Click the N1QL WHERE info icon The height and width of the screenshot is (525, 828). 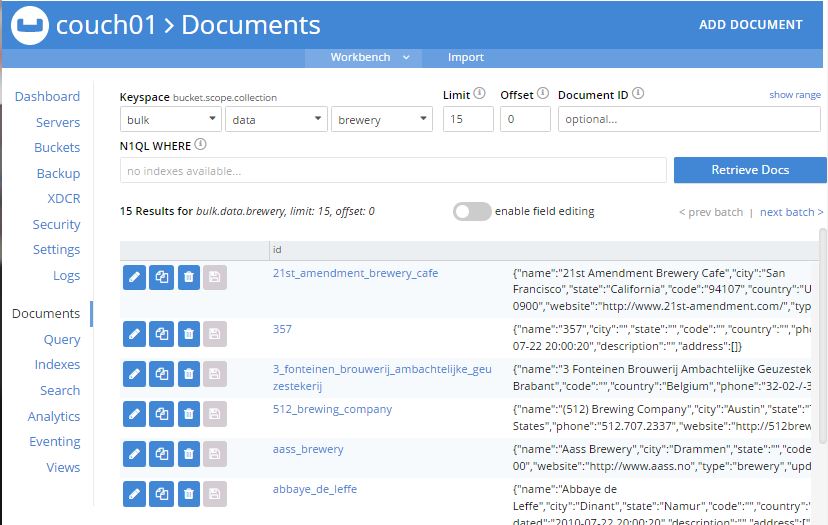point(200,144)
